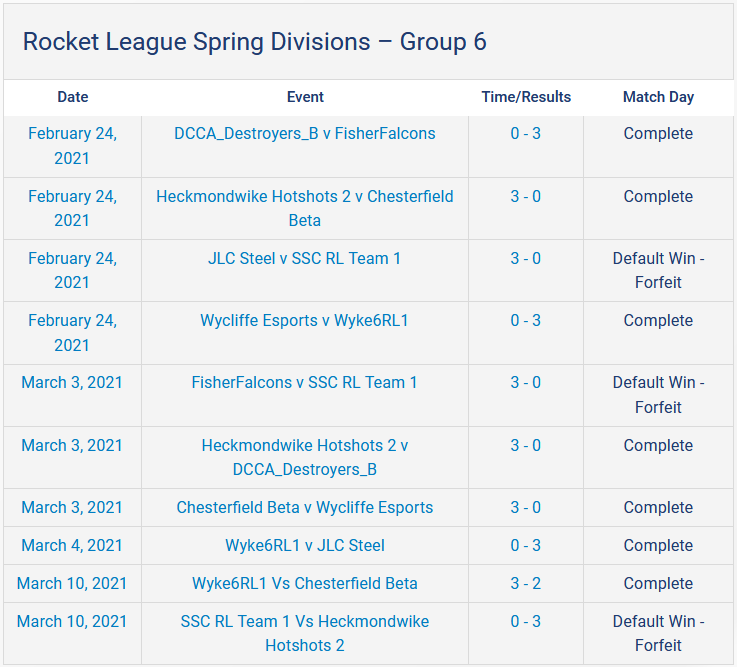Viewport: 737px width, 667px height.
Task: Click the score for Chesterfield Beta v Wycliffe Esports
Action: (525, 508)
